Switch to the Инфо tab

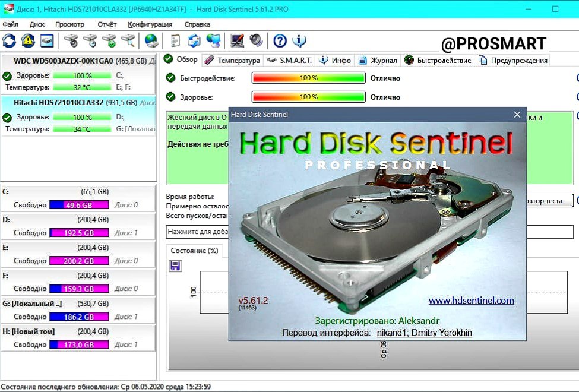click(x=336, y=60)
